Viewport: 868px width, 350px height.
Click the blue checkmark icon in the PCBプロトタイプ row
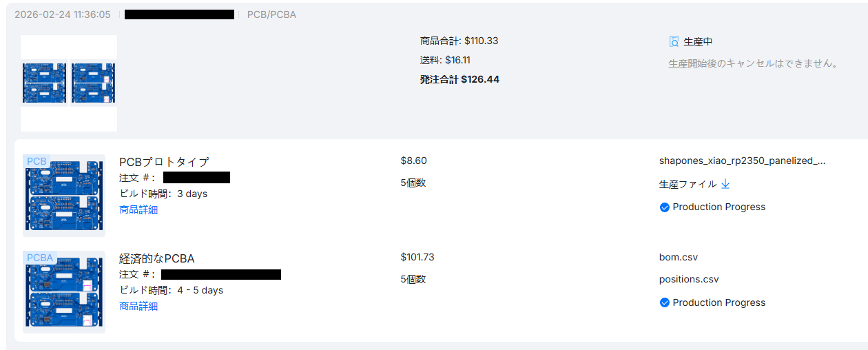(x=665, y=207)
